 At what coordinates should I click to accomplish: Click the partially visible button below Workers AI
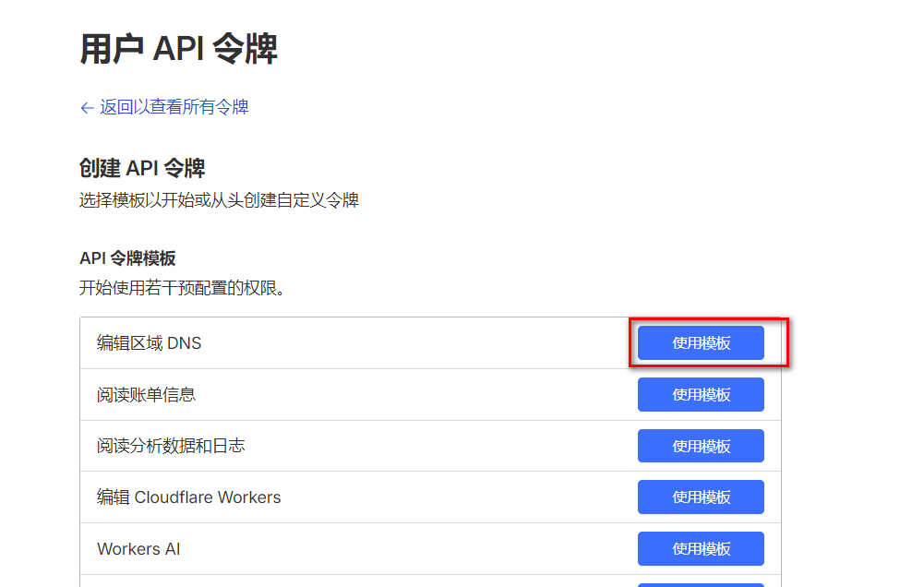pos(701,584)
